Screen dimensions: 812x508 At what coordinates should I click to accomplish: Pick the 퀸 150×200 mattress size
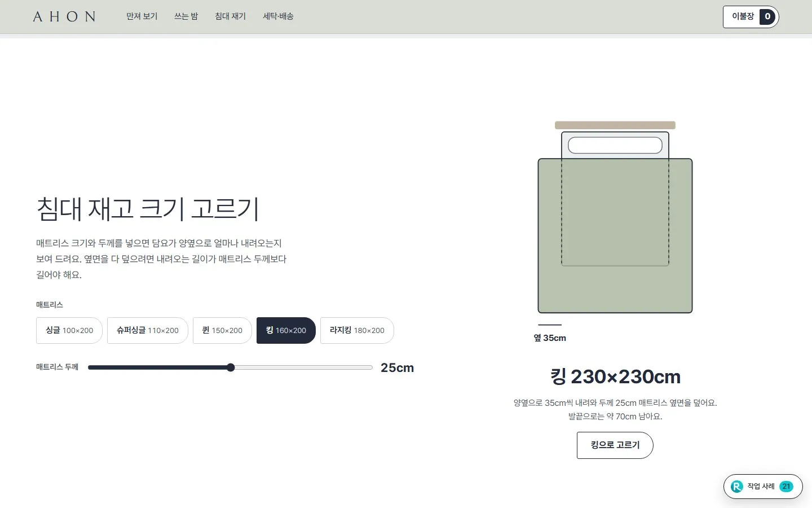point(222,330)
